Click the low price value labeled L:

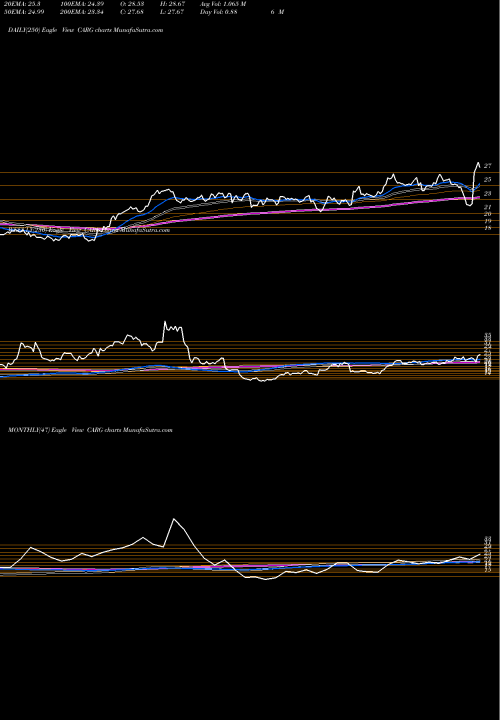coord(173,12)
